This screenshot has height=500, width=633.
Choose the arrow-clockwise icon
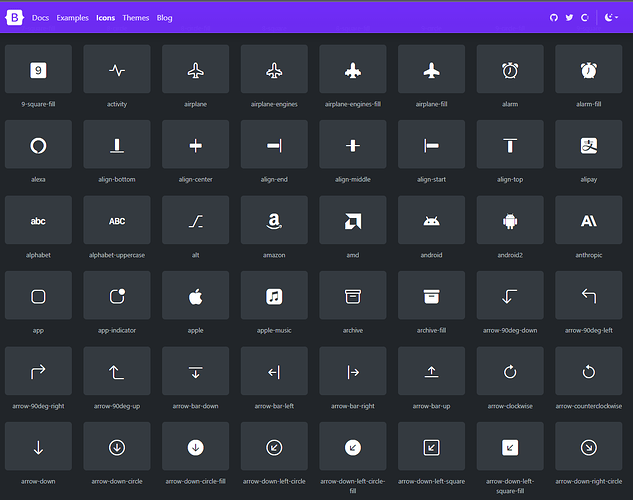510,371
